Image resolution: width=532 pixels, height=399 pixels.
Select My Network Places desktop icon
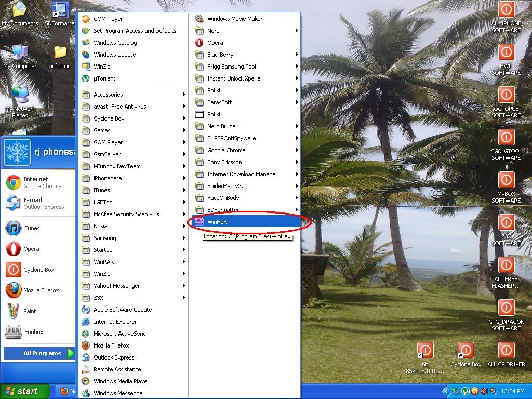20,102
